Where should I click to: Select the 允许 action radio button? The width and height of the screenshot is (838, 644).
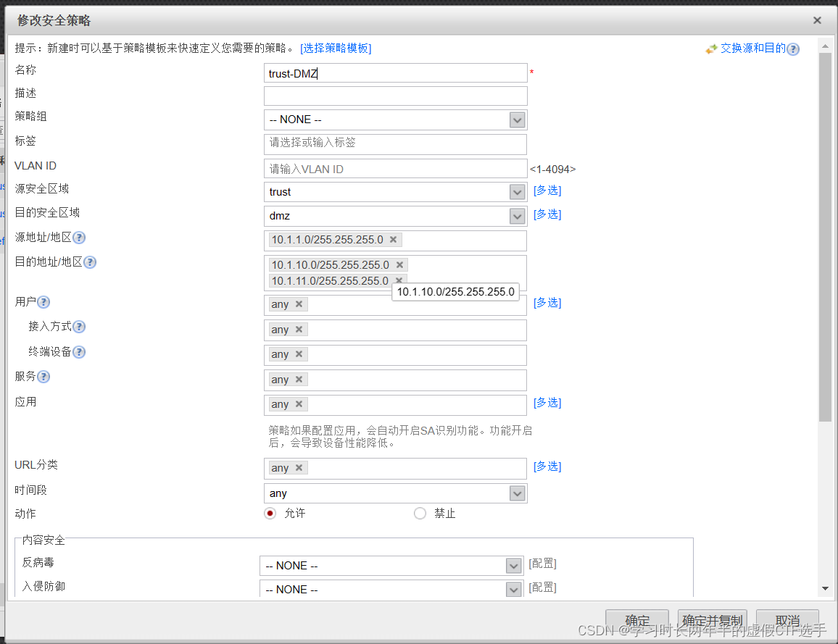270,513
